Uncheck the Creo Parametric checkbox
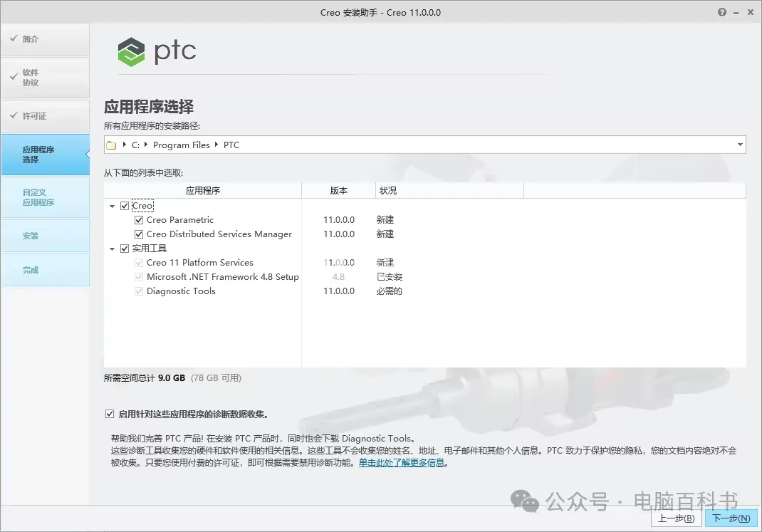The height and width of the screenshot is (532, 762). pos(138,220)
